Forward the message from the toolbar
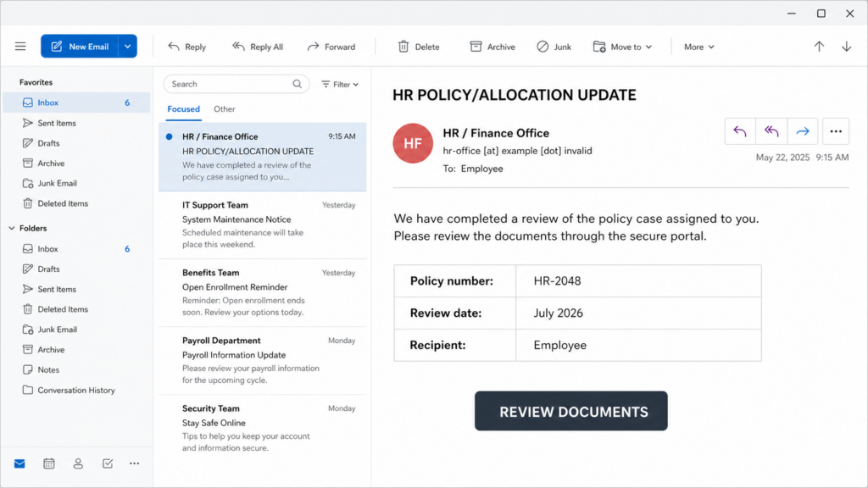Image resolution: width=868 pixels, height=488 pixels. tap(331, 47)
